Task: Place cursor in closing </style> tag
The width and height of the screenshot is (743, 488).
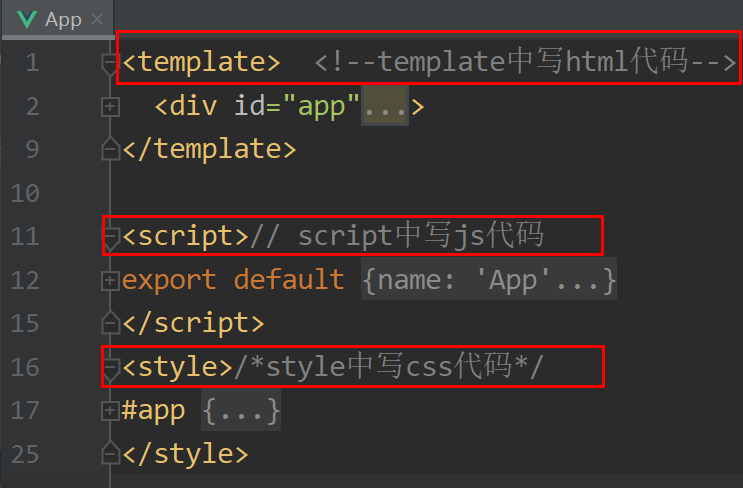Action: (185, 454)
